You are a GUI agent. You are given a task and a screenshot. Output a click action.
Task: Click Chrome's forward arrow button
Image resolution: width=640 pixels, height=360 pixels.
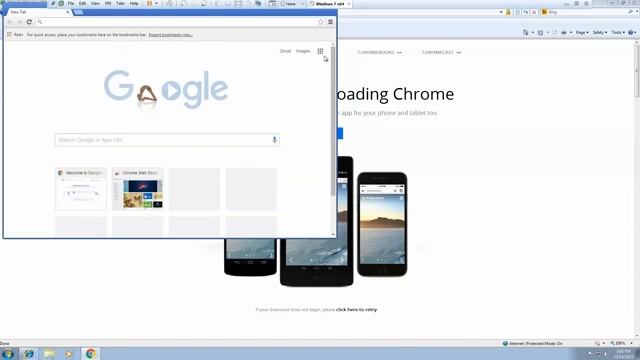tap(19, 22)
